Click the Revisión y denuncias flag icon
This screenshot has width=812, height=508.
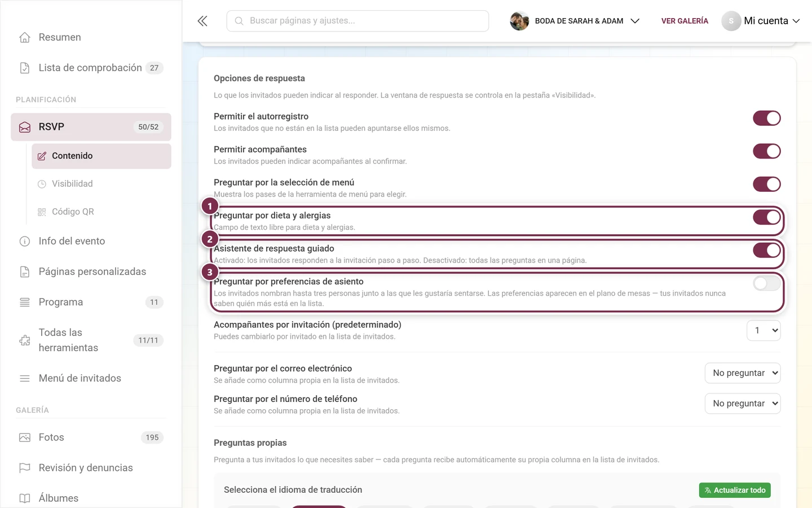[25, 468]
